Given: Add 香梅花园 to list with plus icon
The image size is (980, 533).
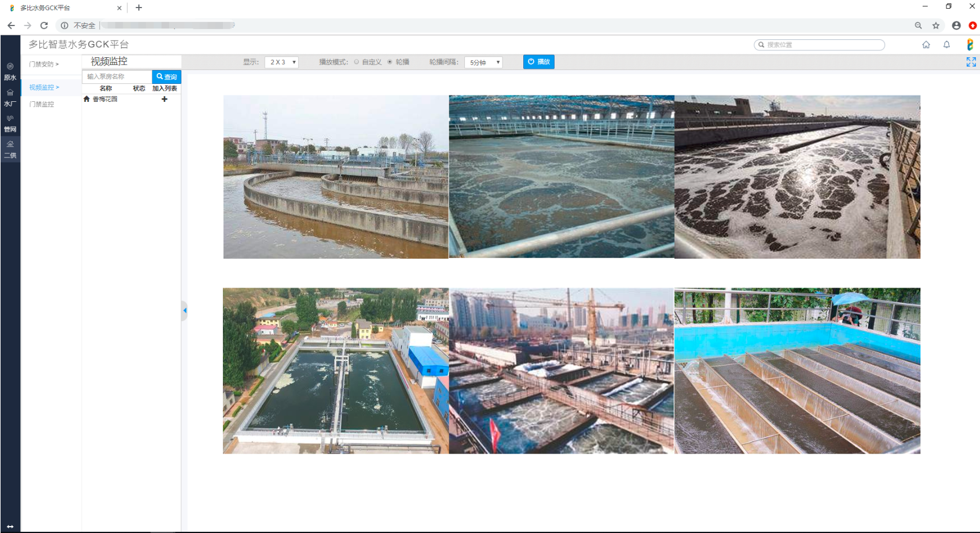Looking at the screenshot, I should click(164, 99).
